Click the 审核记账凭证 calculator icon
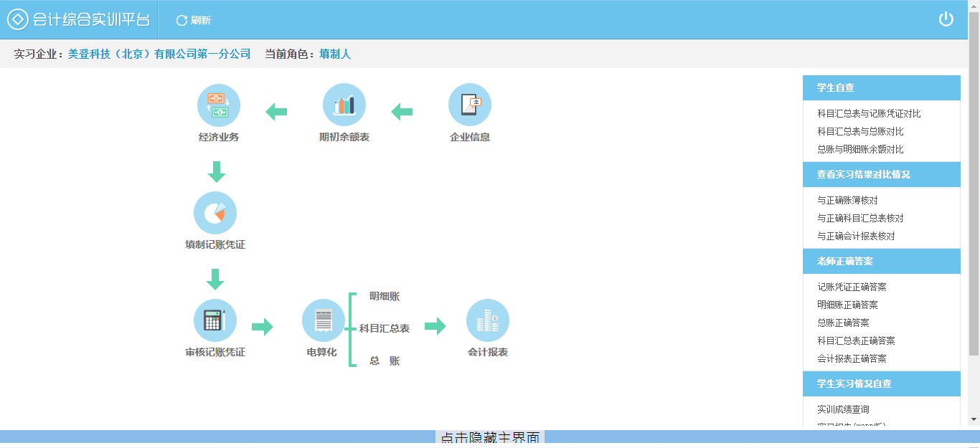The height and width of the screenshot is (448, 980). (215, 320)
